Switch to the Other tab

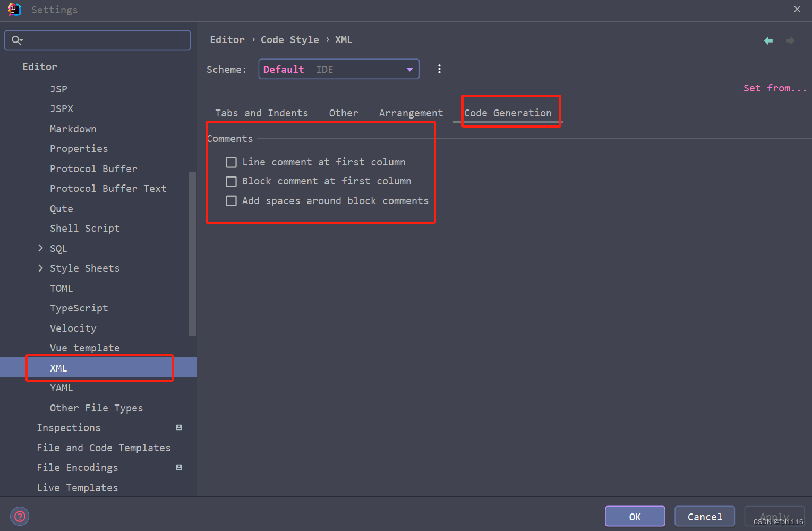(x=343, y=113)
